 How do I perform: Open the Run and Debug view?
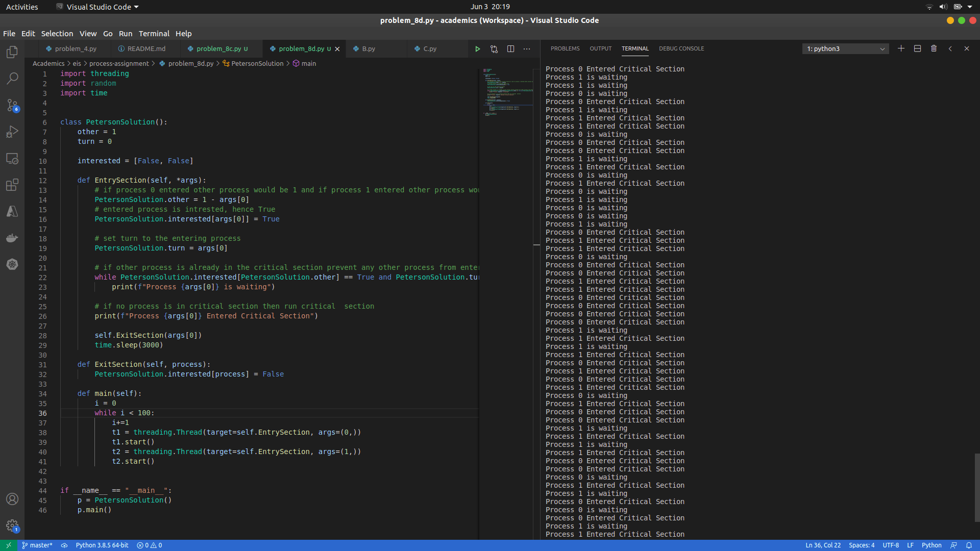pos(12,132)
